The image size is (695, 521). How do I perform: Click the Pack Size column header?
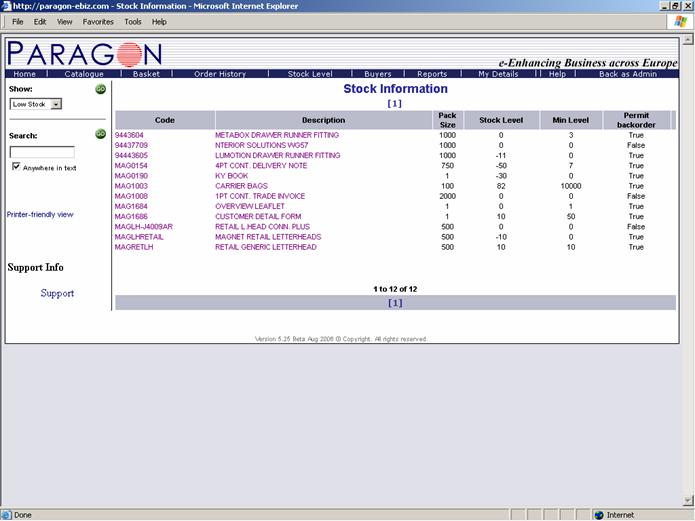pos(448,120)
